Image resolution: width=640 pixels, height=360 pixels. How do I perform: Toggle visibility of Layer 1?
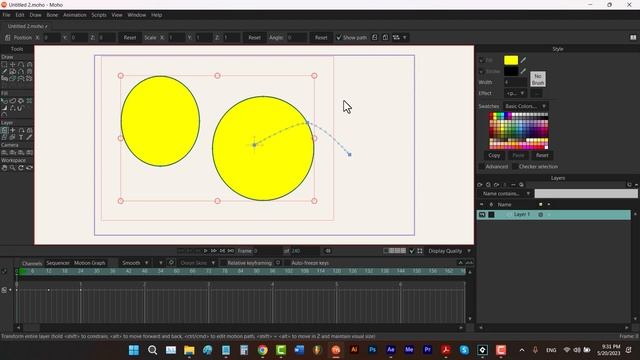coord(482,214)
